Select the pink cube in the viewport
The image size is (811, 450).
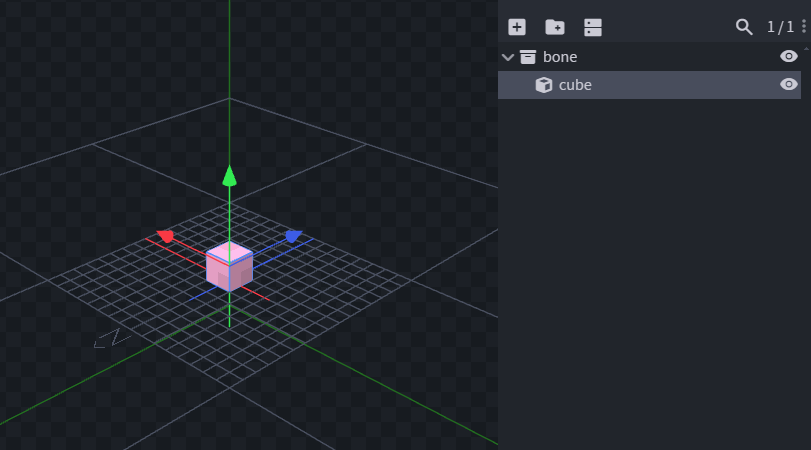coord(229,267)
